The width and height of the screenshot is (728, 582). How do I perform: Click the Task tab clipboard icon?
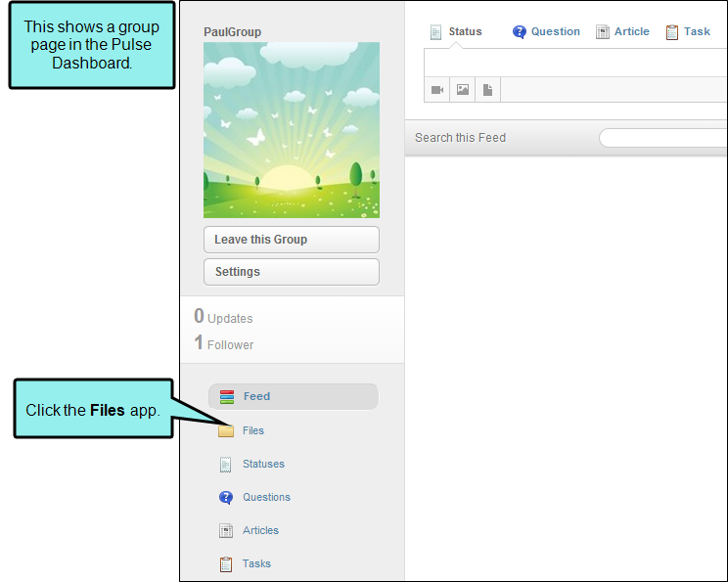pyautogui.click(x=672, y=32)
